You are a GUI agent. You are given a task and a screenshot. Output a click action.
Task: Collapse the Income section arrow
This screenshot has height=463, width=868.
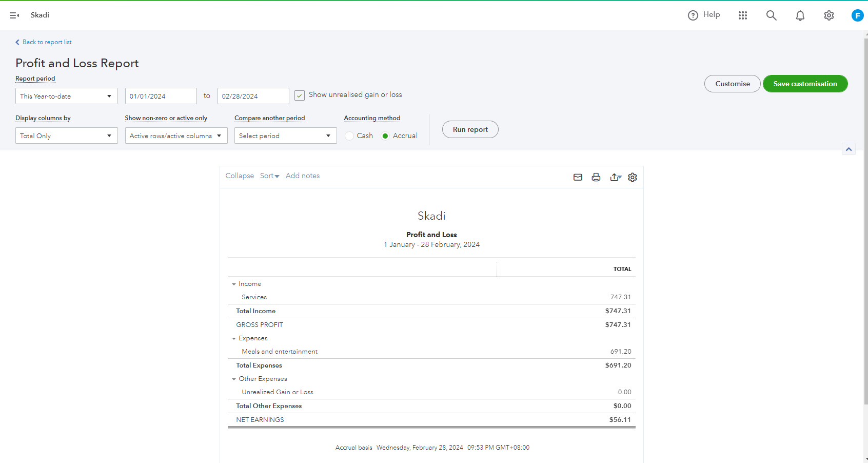pyautogui.click(x=234, y=284)
